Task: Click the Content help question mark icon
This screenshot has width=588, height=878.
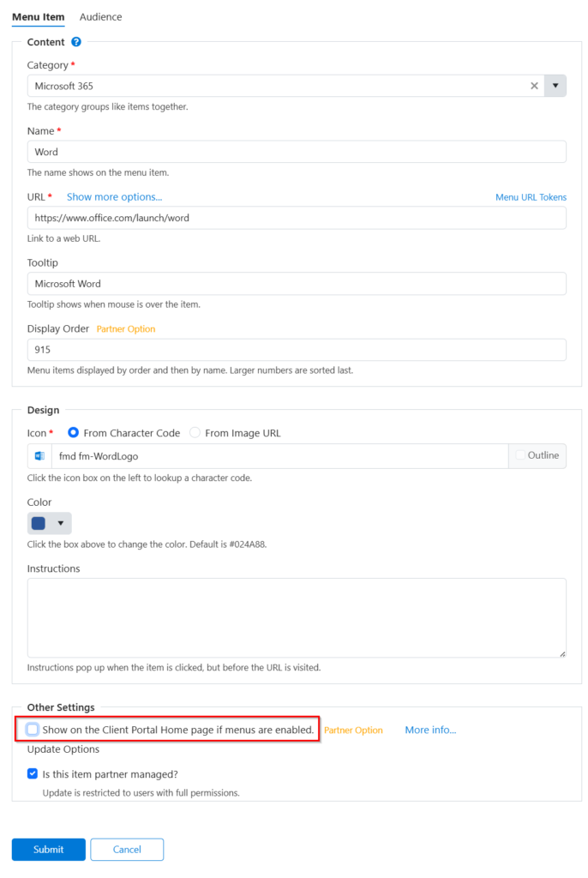Action: (x=76, y=42)
